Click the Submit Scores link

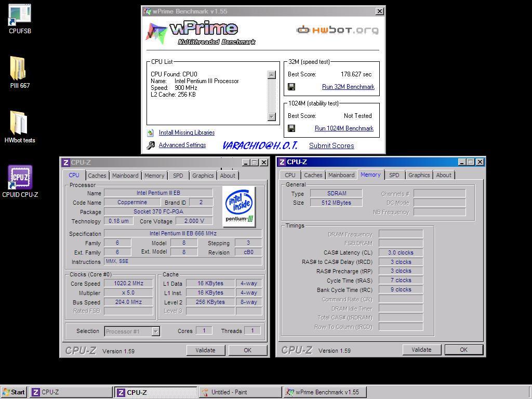[x=331, y=146]
